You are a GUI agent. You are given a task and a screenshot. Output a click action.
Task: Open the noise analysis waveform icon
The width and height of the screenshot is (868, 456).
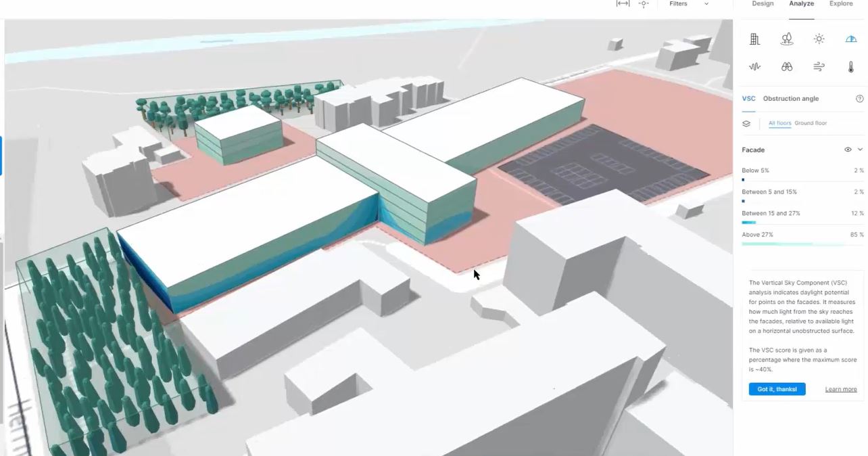[x=754, y=66]
